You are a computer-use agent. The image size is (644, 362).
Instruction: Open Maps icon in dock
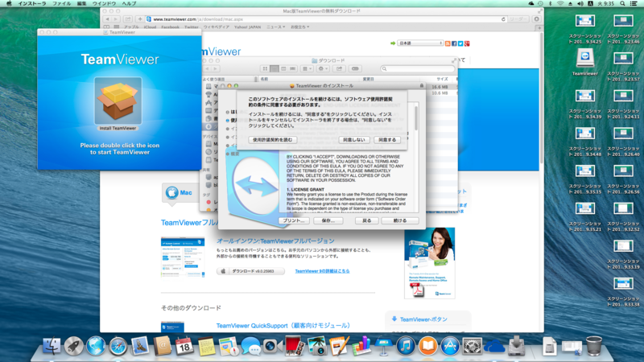click(x=229, y=346)
